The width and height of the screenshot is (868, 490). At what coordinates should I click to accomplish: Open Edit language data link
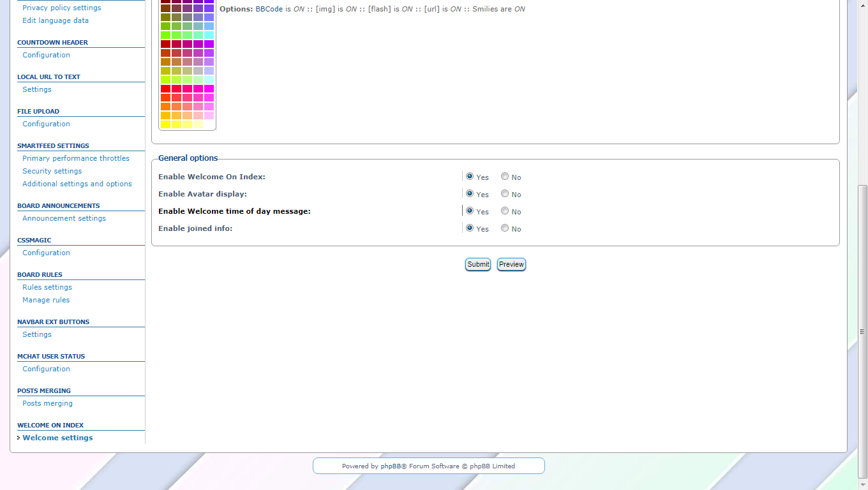pos(56,20)
